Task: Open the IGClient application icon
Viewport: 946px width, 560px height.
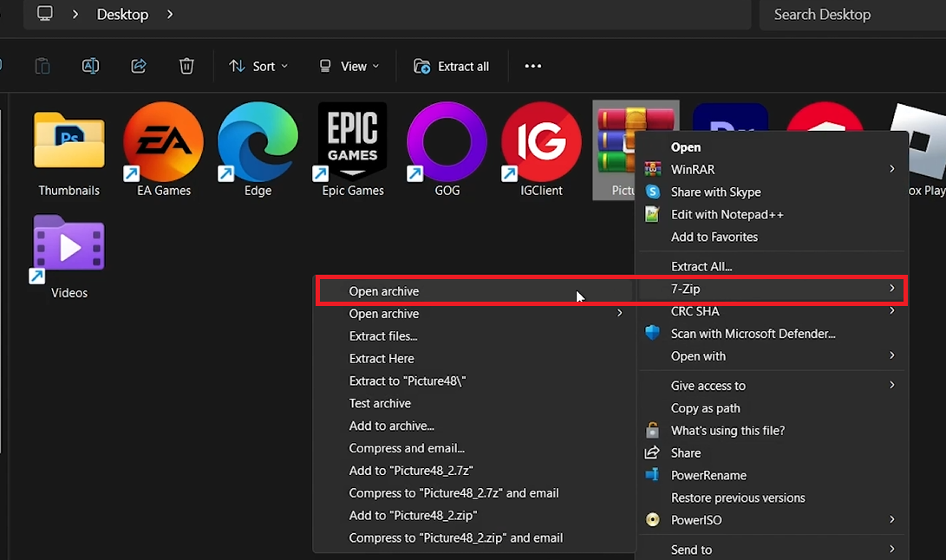Action: 540,141
